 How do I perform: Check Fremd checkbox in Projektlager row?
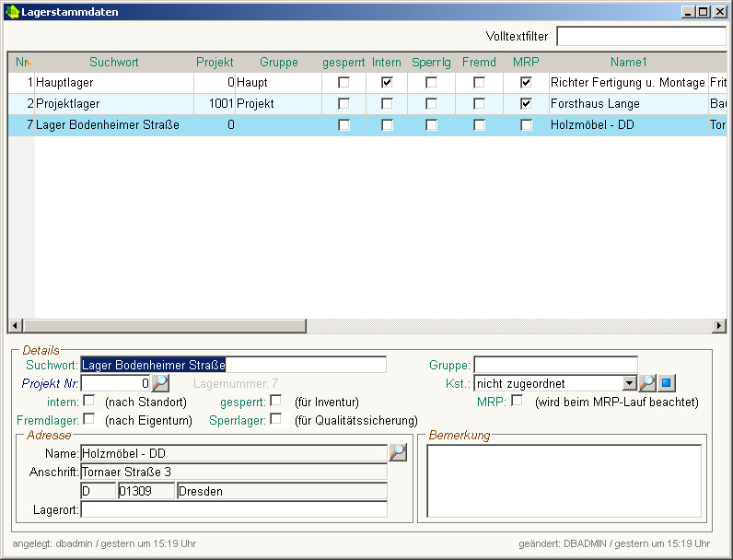[479, 103]
